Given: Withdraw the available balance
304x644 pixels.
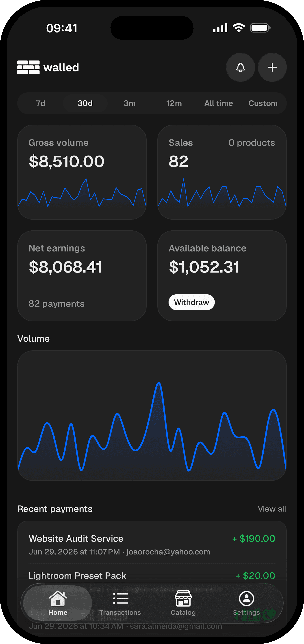Looking at the screenshot, I should tap(192, 302).
